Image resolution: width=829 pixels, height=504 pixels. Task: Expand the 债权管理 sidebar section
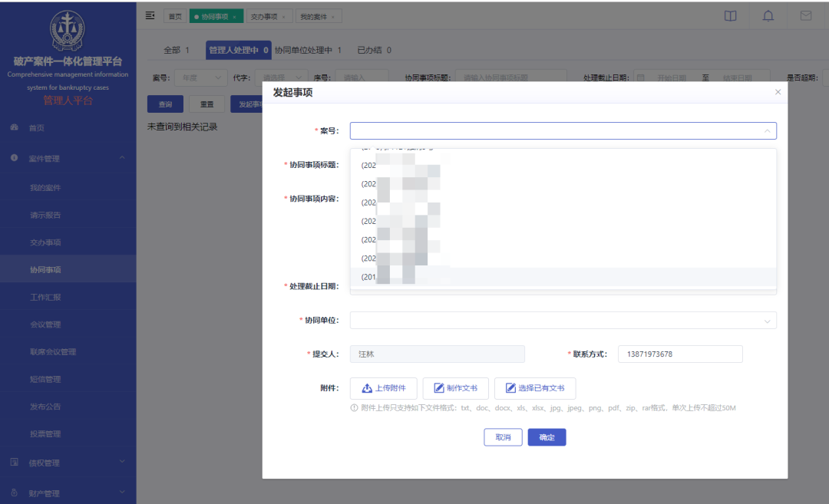[68, 463]
